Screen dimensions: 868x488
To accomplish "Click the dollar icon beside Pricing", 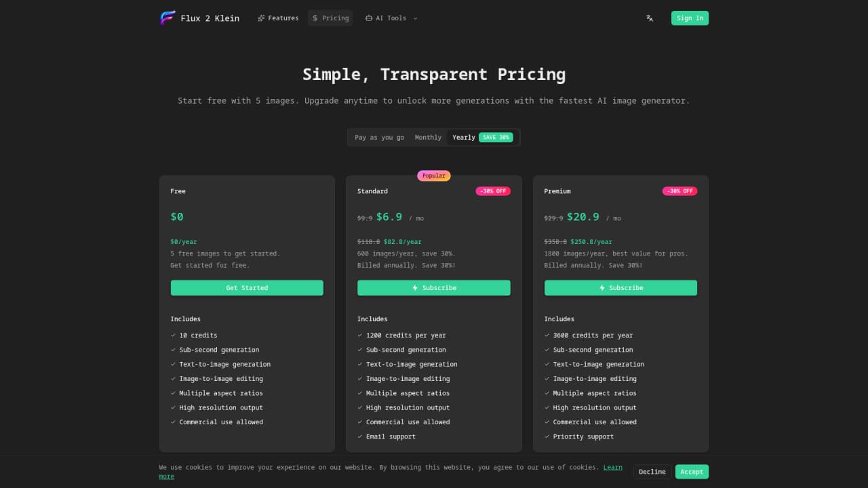I will tap(315, 18).
